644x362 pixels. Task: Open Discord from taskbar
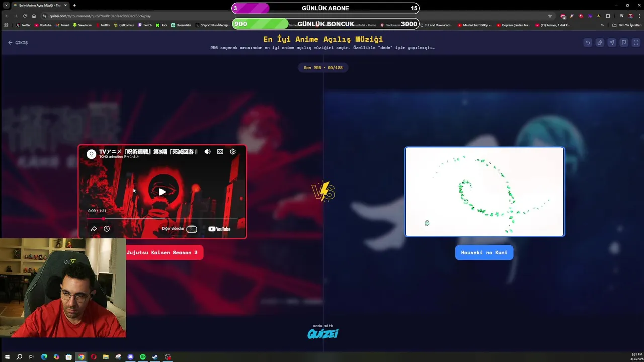130,357
